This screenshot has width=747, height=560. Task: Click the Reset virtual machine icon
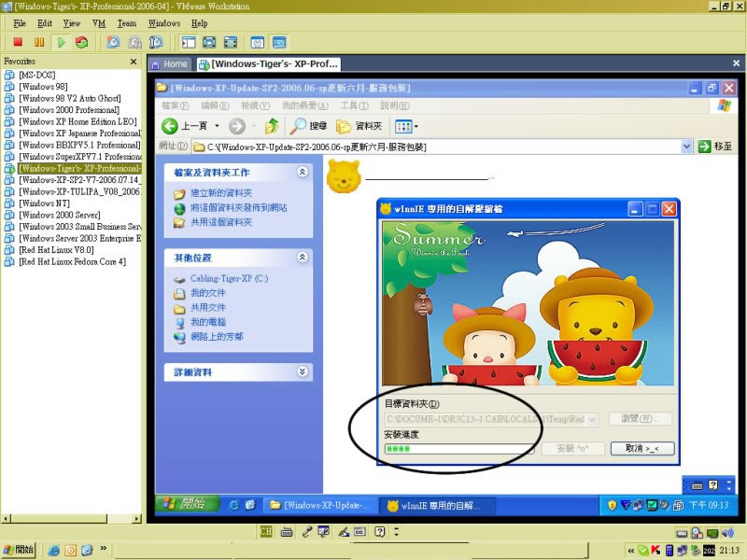82,42
